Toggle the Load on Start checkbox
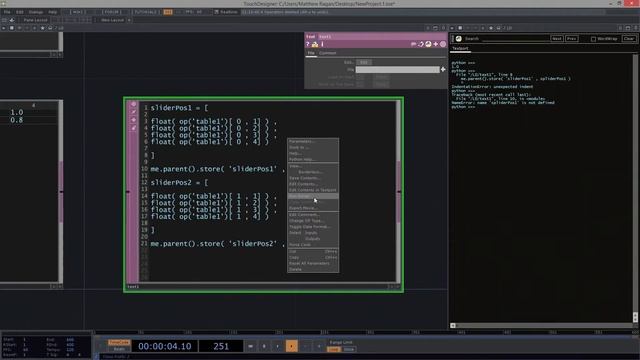The height and width of the screenshot is (360, 640). point(360,77)
